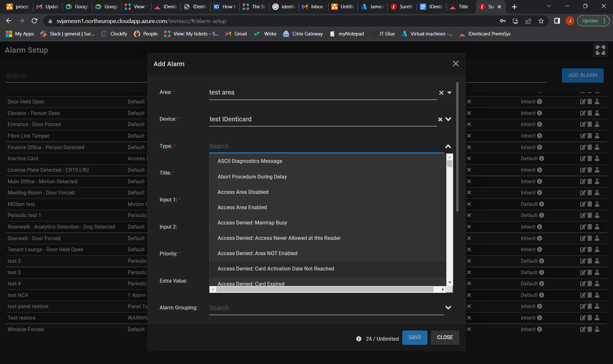Open saved passwords key icon
The height and width of the screenshot is (364, 613).
tap(503, 21)
